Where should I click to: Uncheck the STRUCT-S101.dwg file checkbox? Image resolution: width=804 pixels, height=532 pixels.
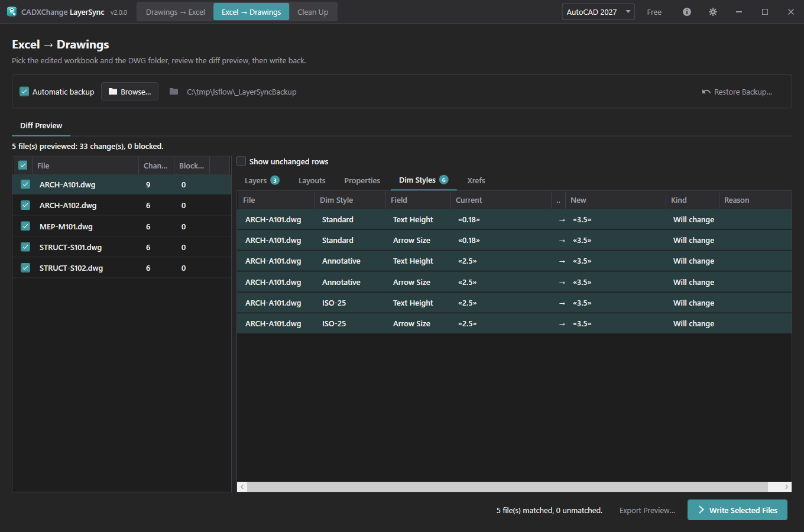(x=25, y=247)
